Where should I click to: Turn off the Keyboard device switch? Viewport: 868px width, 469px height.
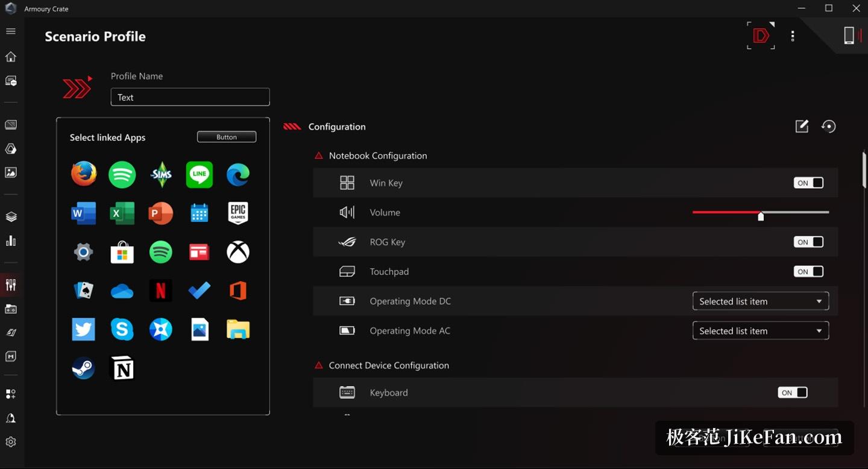click(793, 392)
